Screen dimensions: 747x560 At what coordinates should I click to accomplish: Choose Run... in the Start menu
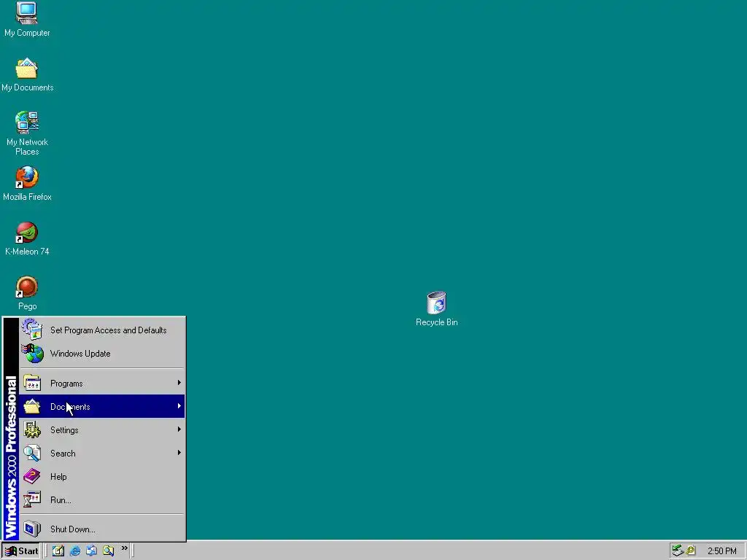point(102,499)
